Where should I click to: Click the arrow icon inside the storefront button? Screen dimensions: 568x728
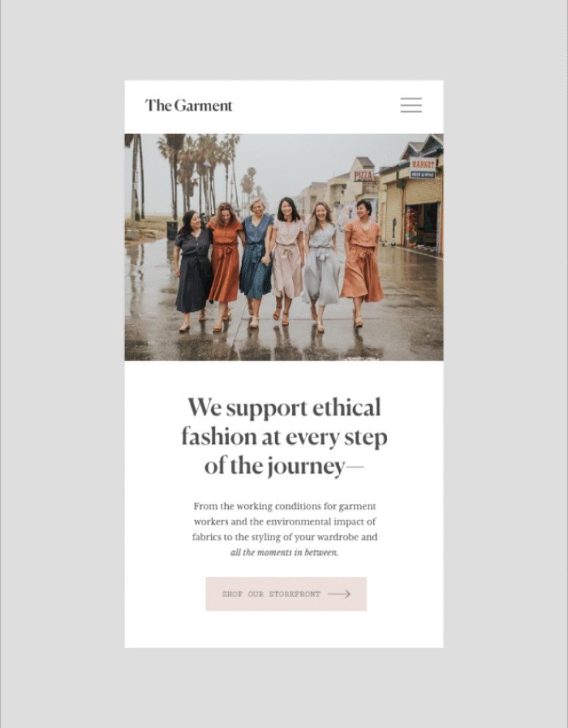pyautogui.click(x=339, y=594)
